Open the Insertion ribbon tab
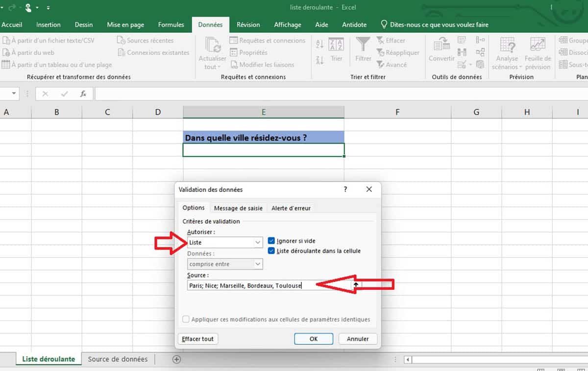This screenshot has height=371, width=588. (x=49, y=24)
